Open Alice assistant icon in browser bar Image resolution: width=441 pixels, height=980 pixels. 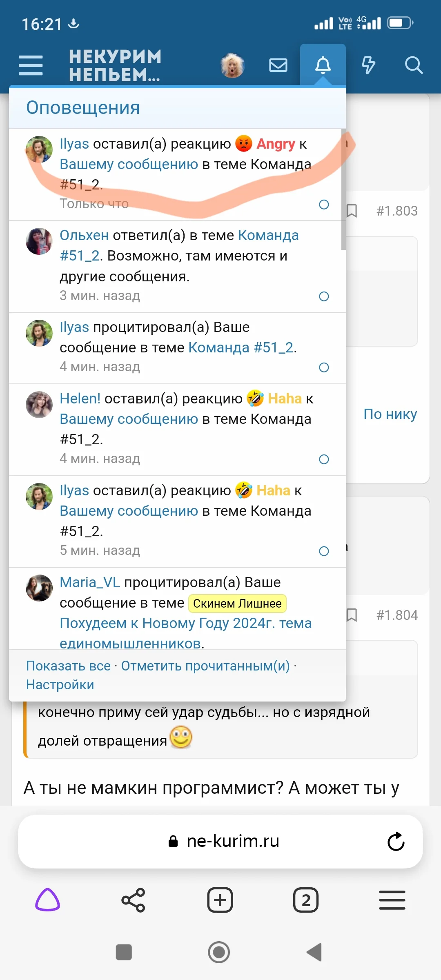coord(48,900)
